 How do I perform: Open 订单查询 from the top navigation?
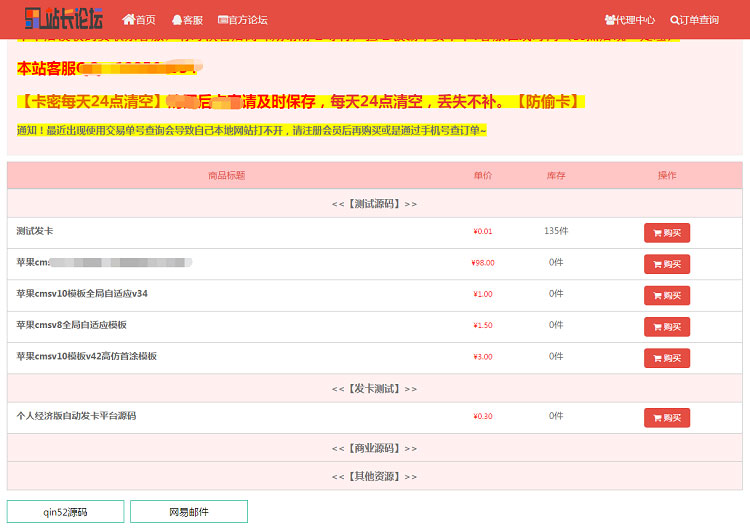coord(698,19)
